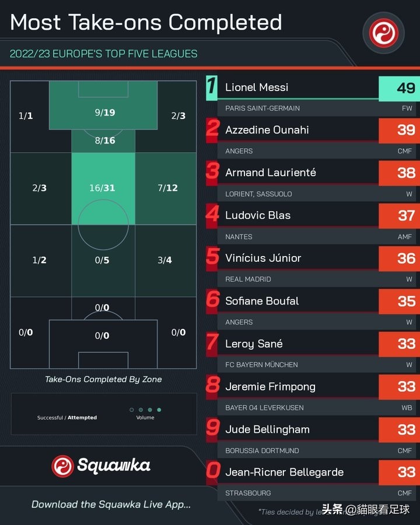Click the 7/12 right midfield zone
Screen dimensions: 420x525
click(x=167, y=188)
